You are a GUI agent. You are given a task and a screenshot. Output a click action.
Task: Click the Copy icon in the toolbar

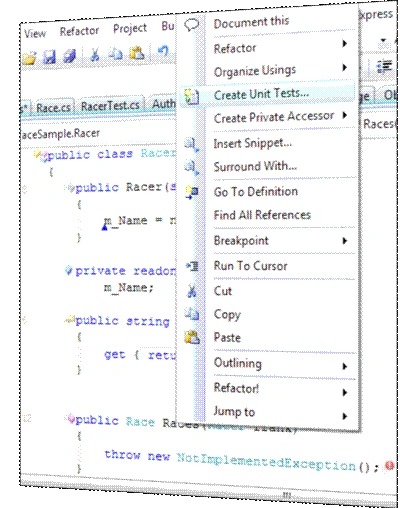(x=116, y=53)
